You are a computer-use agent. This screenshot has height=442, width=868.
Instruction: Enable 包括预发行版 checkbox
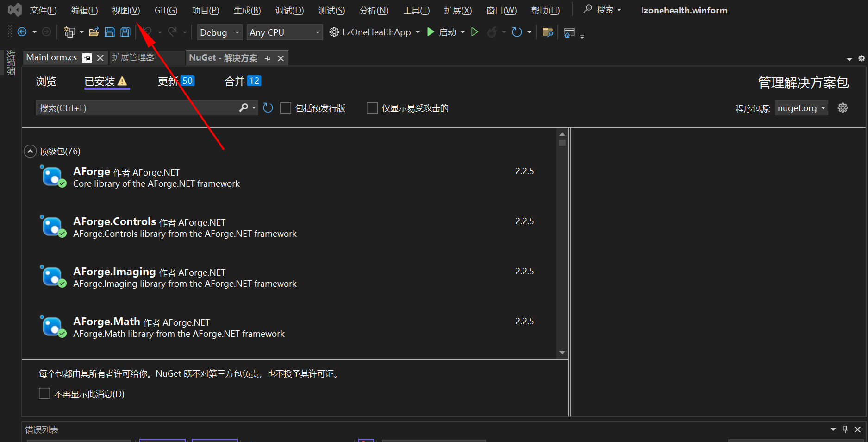point(286,108)
